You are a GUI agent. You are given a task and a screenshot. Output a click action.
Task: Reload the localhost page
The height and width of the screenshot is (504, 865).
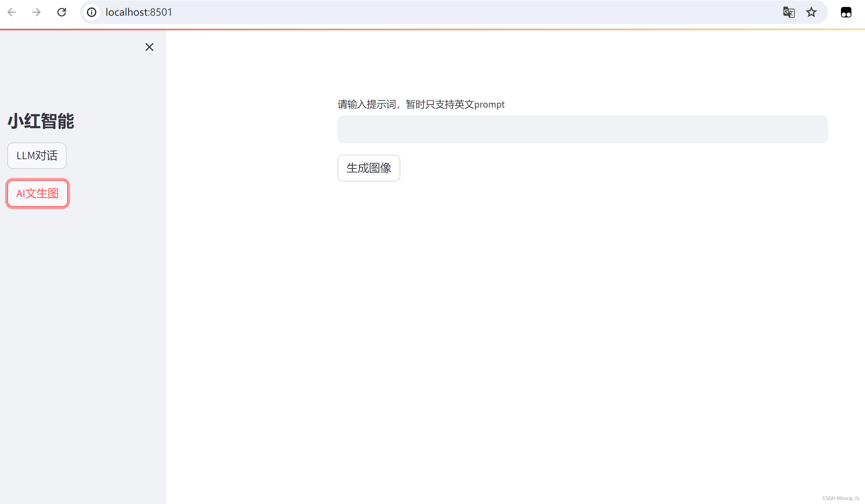(62, 12)
